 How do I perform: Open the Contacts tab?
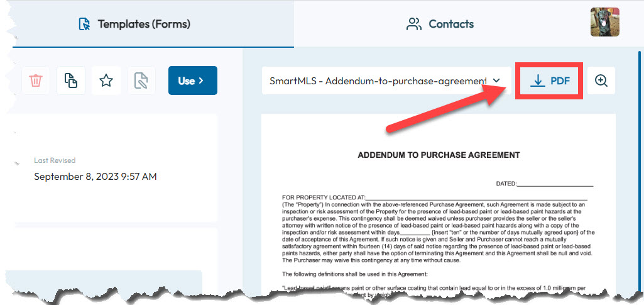(440, 24)
